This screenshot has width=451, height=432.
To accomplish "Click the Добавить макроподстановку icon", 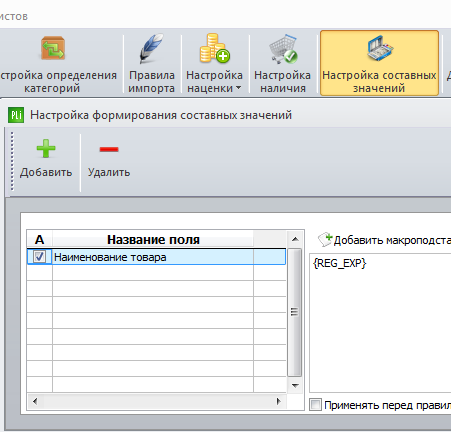I will coord(325,239).
